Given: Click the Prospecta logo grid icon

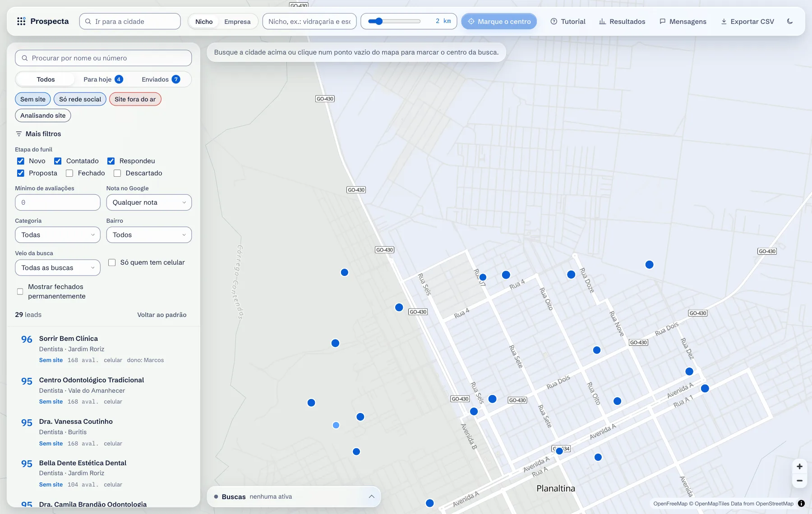Looking at the screenshot, I should pyautogui.click(x=21, y=21).
